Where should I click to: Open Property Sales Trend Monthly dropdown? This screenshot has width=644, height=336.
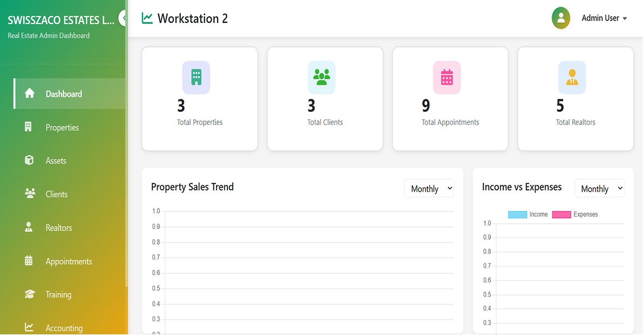pyautogui.click(x=429, y=189)
